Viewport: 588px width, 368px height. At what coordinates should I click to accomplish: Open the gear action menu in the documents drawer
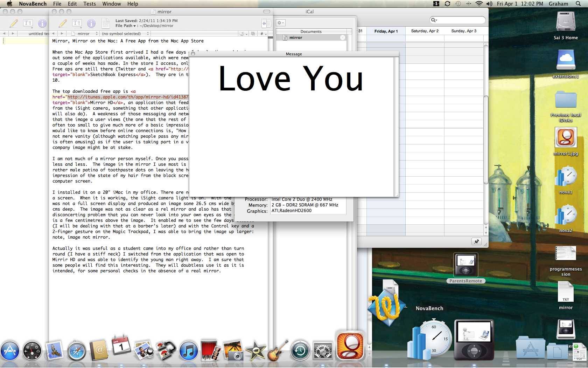pos(281,23)
